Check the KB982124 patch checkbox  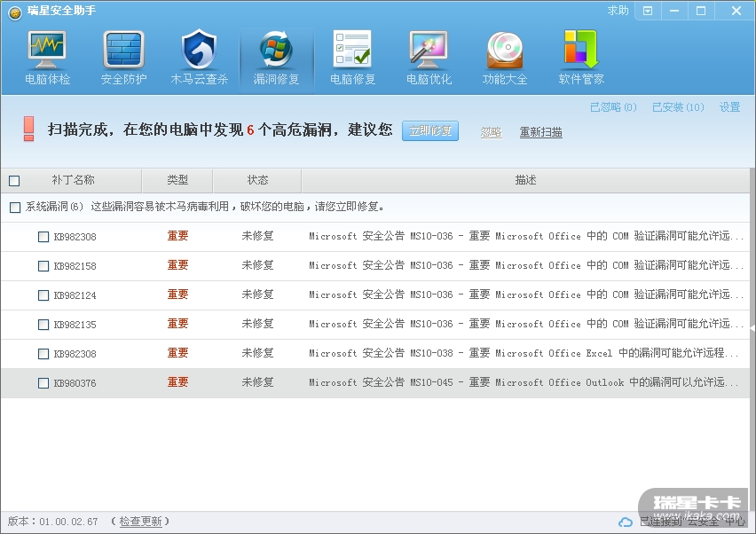43,295
